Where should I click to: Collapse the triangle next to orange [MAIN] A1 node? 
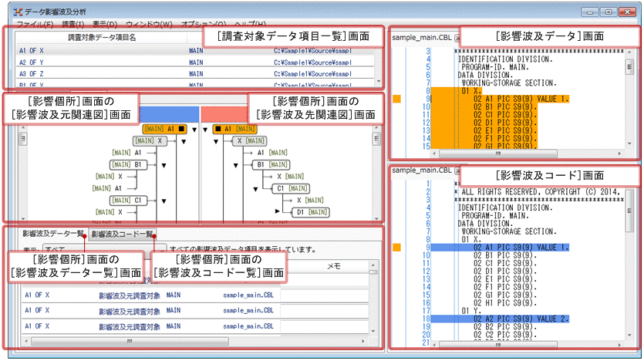point(194,130)
